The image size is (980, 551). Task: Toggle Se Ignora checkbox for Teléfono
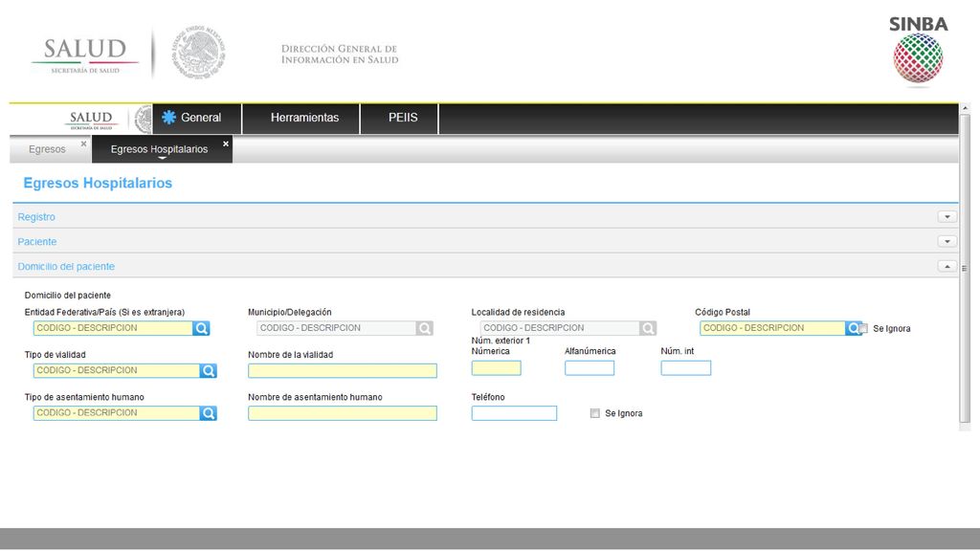(595, 413)
